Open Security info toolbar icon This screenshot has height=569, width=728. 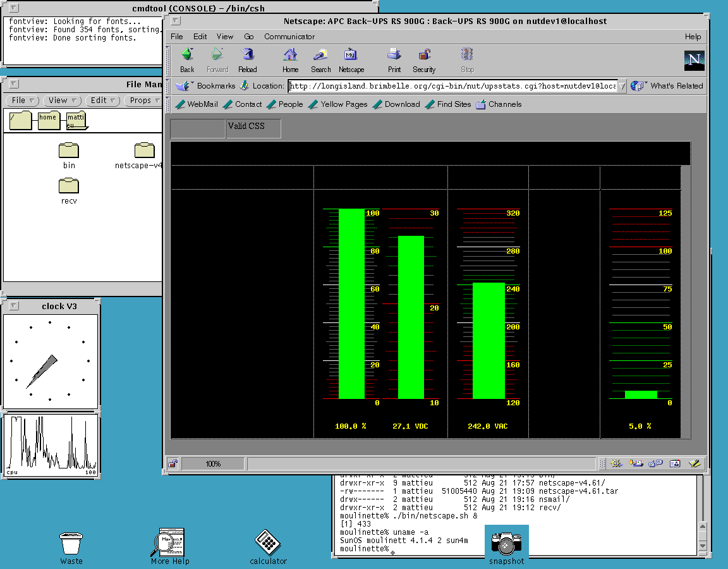coord(424,61)
